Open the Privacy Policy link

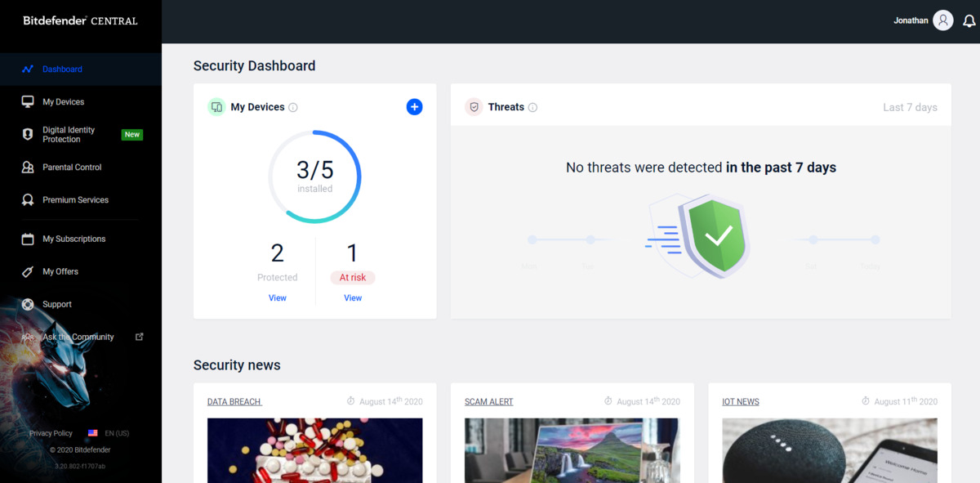(51, 433)
